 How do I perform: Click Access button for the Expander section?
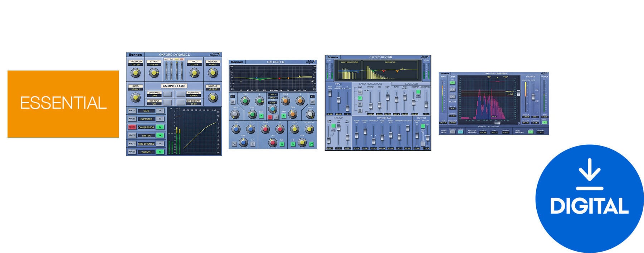point(132,119)
